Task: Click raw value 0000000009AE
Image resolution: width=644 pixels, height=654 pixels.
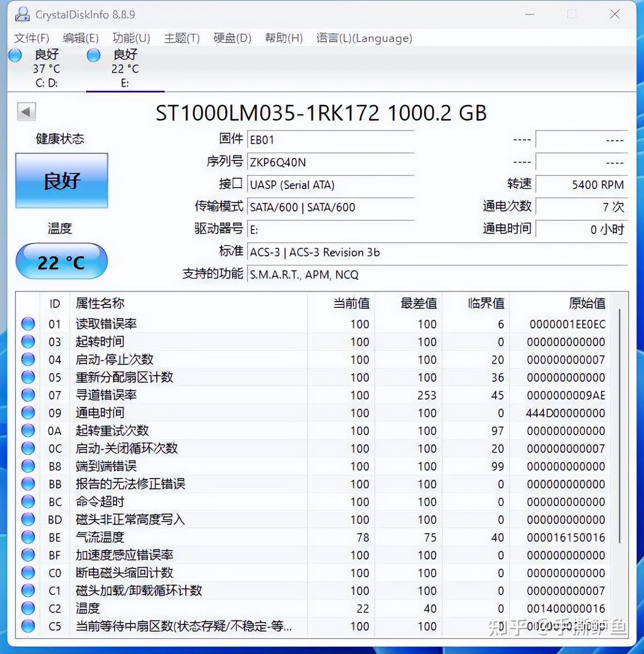Action: (x=566, y=395)
